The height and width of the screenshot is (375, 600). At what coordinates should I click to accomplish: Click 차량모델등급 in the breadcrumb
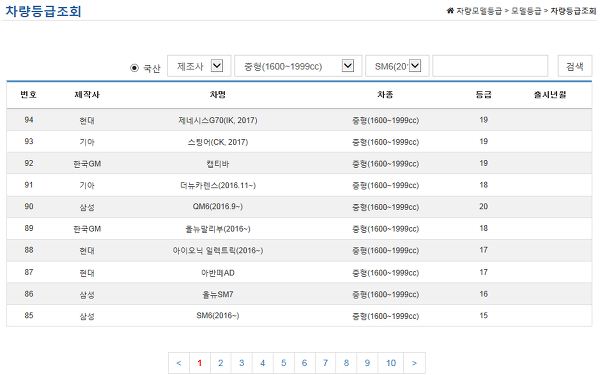tap(479, 11)
